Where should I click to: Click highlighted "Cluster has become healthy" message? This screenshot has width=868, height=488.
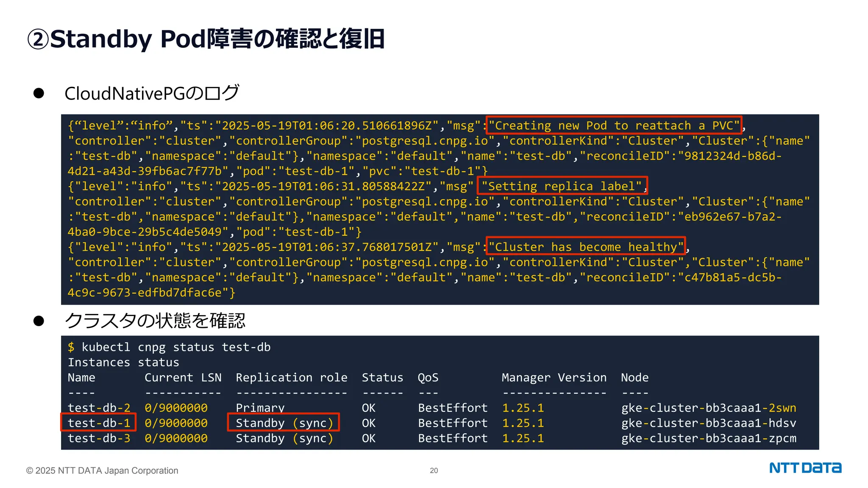point(585,247)
